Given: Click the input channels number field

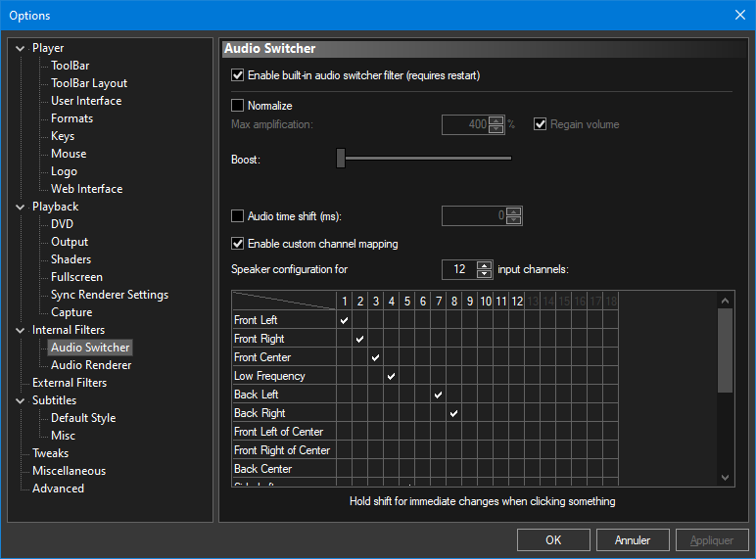Looking at the screenshot, I should click(457, 269).
